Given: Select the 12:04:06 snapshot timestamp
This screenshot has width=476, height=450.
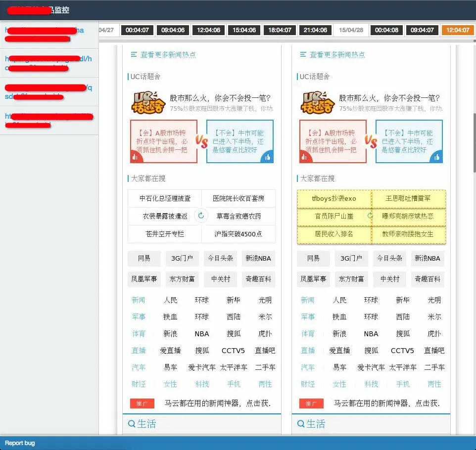Looking at the screenshot, I should coord(208,30).
